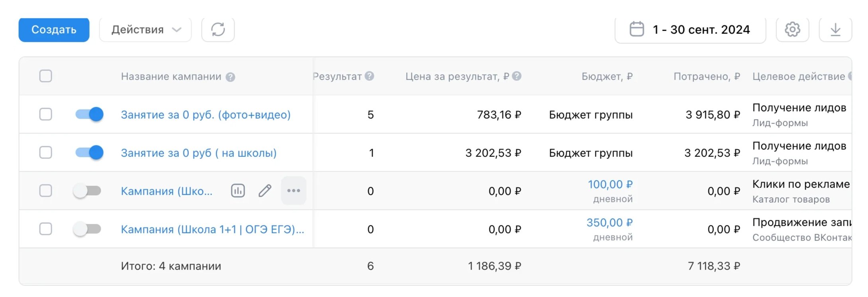Open statistics chart icon for Кампания (Шко...)
The image size is (868, 297).
click(x=238, y=191)
